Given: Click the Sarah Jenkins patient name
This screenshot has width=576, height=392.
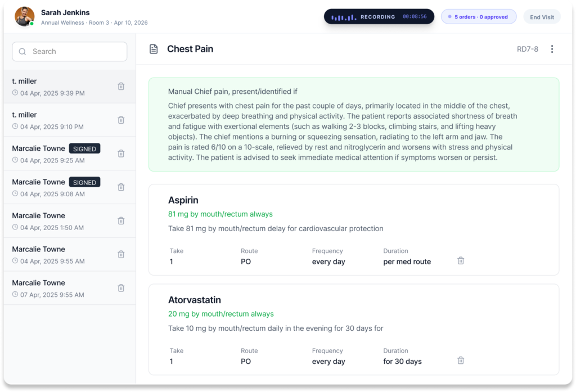Looking at the screenshot, I should point(65,12).
